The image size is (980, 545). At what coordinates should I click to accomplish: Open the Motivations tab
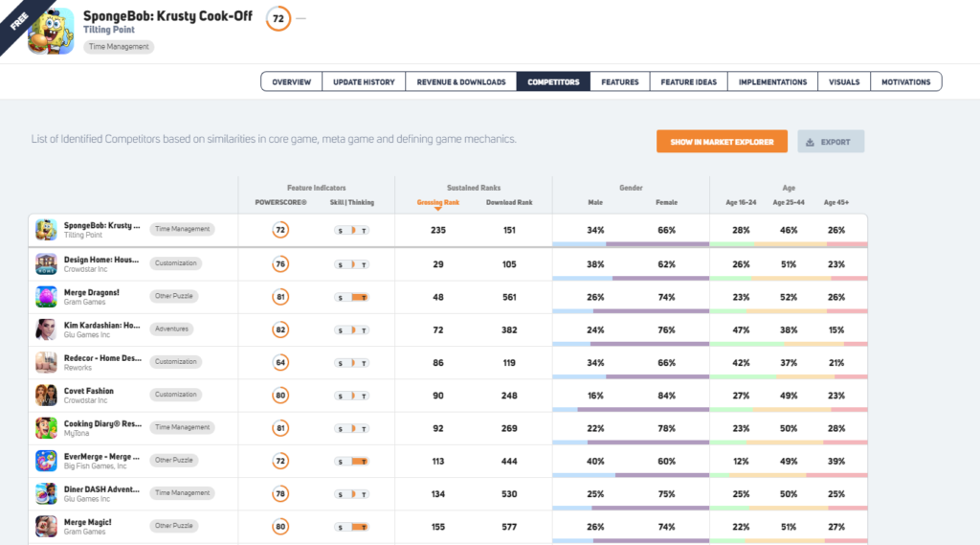(x=905, y=82)
